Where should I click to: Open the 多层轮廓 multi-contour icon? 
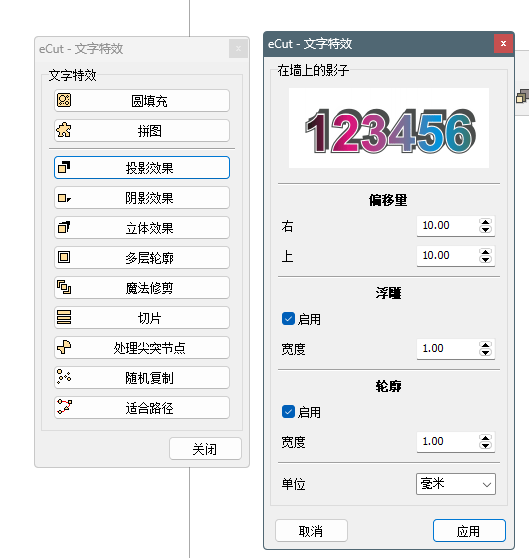[64, 257]
